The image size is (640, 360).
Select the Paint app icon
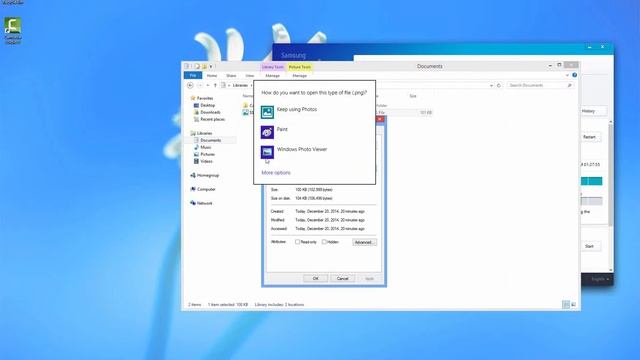tap(267, 132)
